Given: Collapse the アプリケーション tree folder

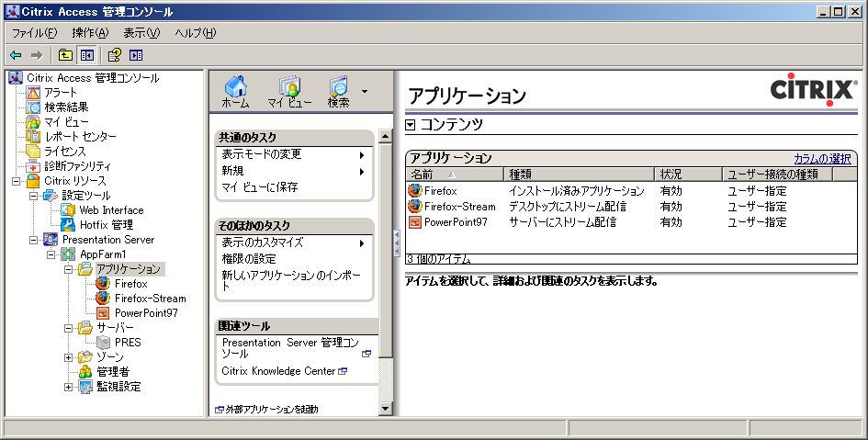Looking at the screenshot, I should coord(68,269).
